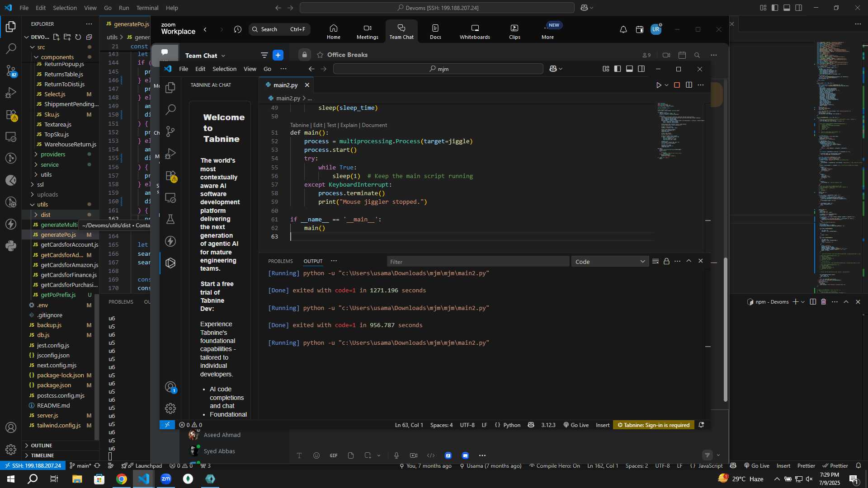Open Source Control in outer VS Code activity bar
This screenshot has width=868, height=488.
pyautogui.click(x=11, y=70)
